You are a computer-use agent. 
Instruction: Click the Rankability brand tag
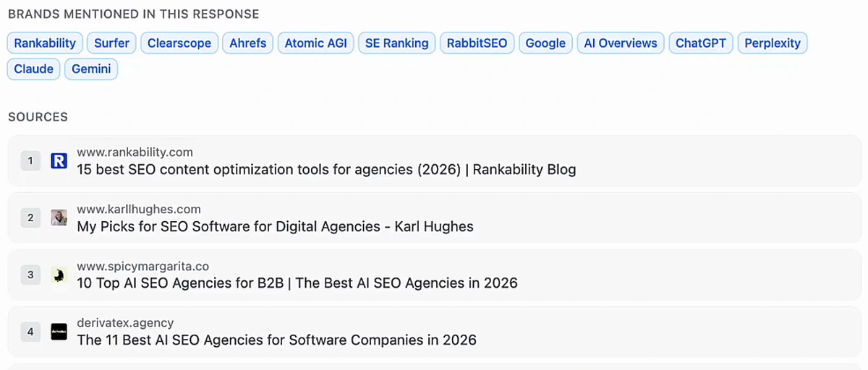point(45,43)
